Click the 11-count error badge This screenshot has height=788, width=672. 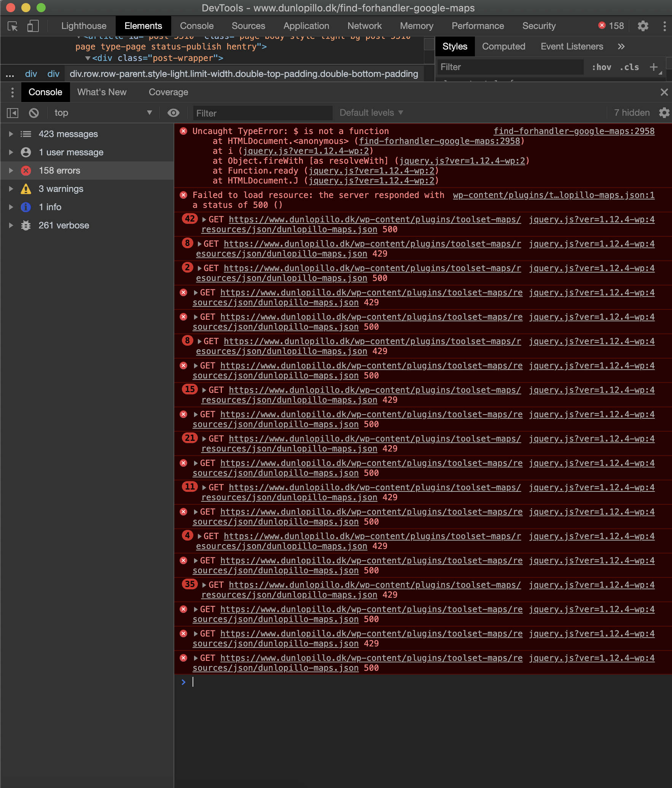(x=190, y=487)
